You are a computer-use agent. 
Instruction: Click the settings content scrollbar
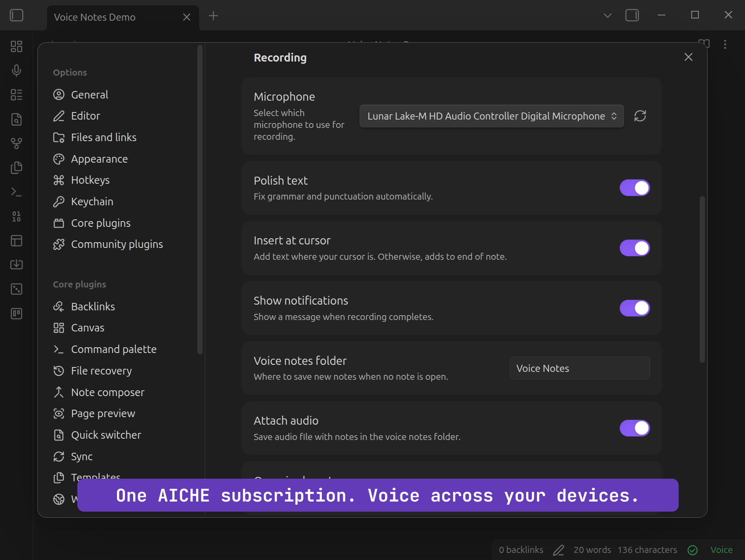coord(702,280)
